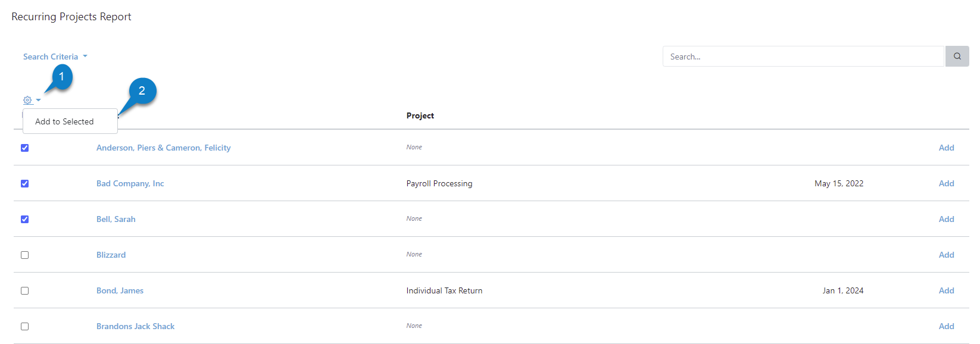Click Add for Brandons Jack Shack
Screen dimensions: 980x344
click(946, 326)
